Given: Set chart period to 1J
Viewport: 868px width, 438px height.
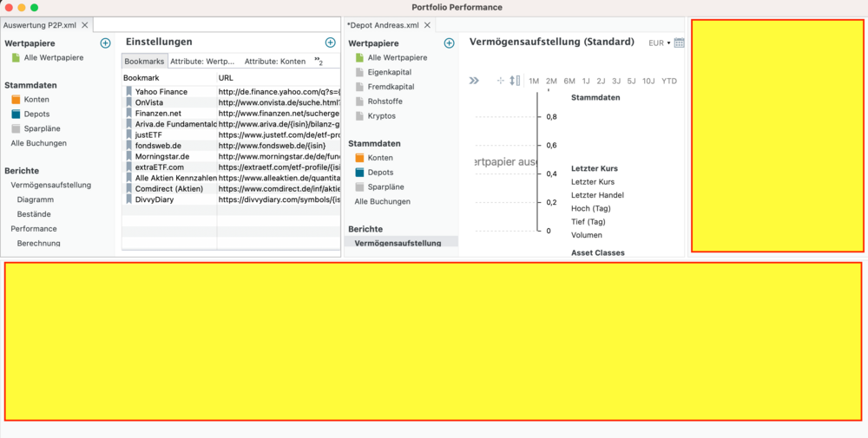Looking at the screenshot, I should (x=586, y=81).
